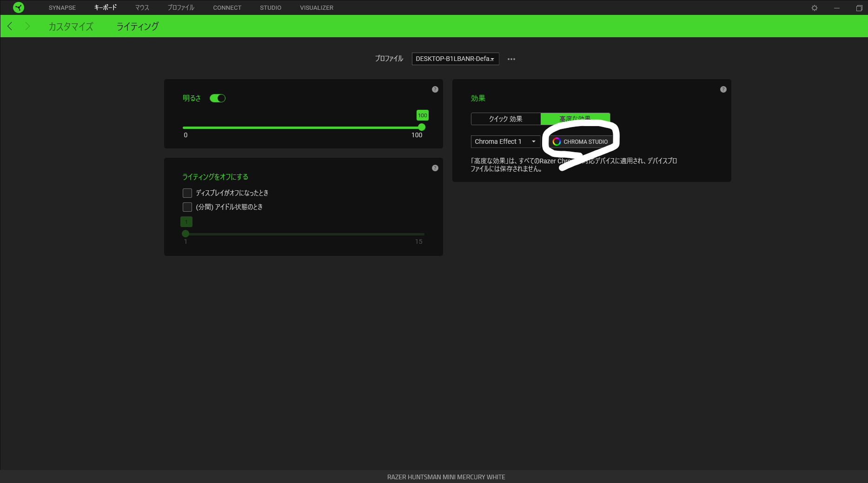Viewport: 868px width, 483px height.
Task: Switch to the キーボード tab
Action: click(x=106, y=8)
